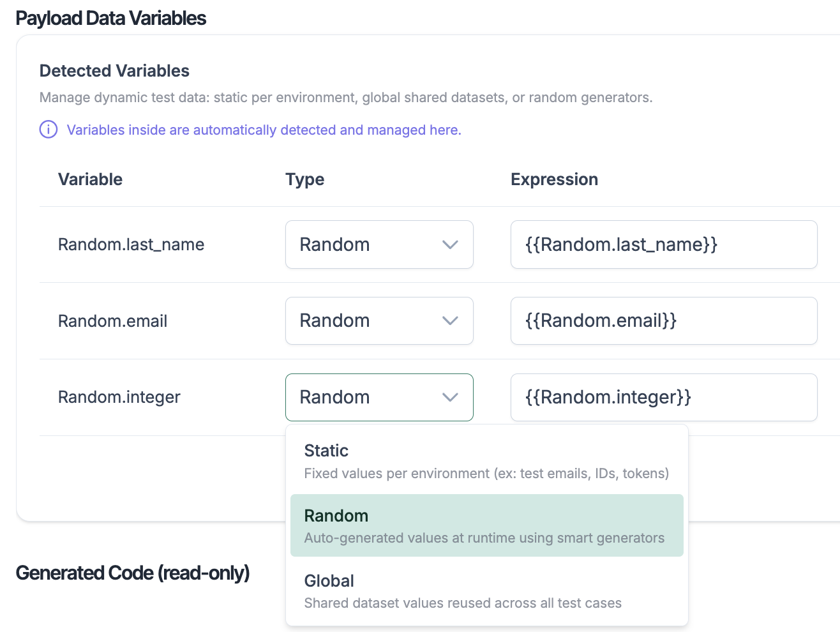Select the Random.last_name variable name
The height and width of the screenshot is (632, 840).
131,245
